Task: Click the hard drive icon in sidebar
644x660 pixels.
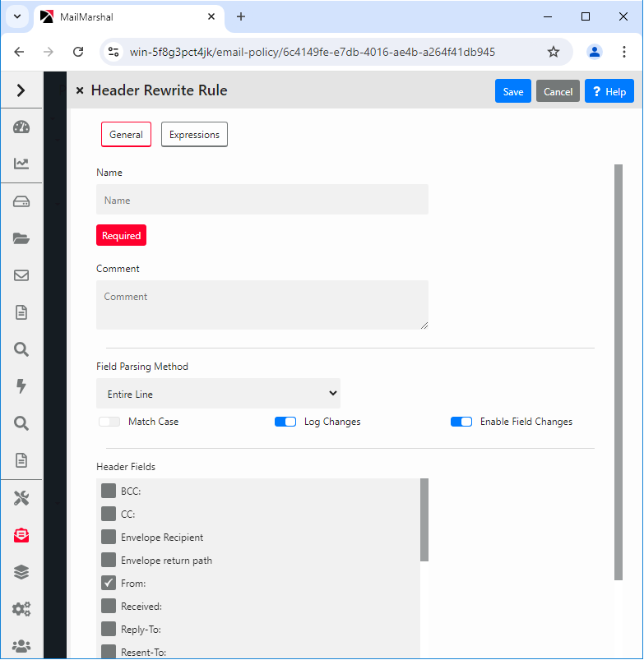Action: [x=21, y=202]
